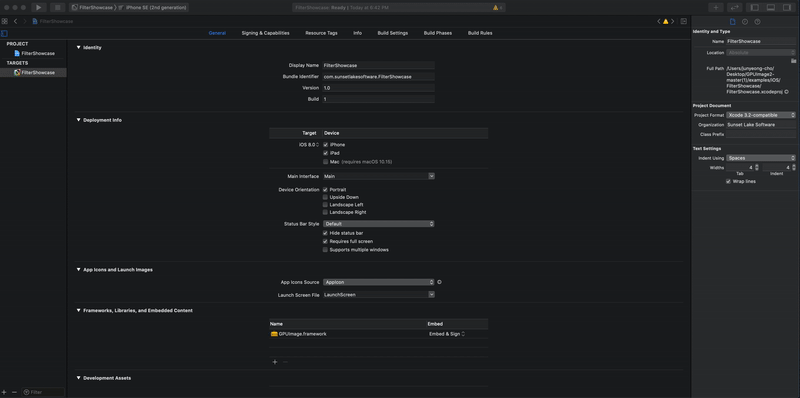Collapse the Identity section
Viewport: 800px width, 398px height.
click(79, 47)
